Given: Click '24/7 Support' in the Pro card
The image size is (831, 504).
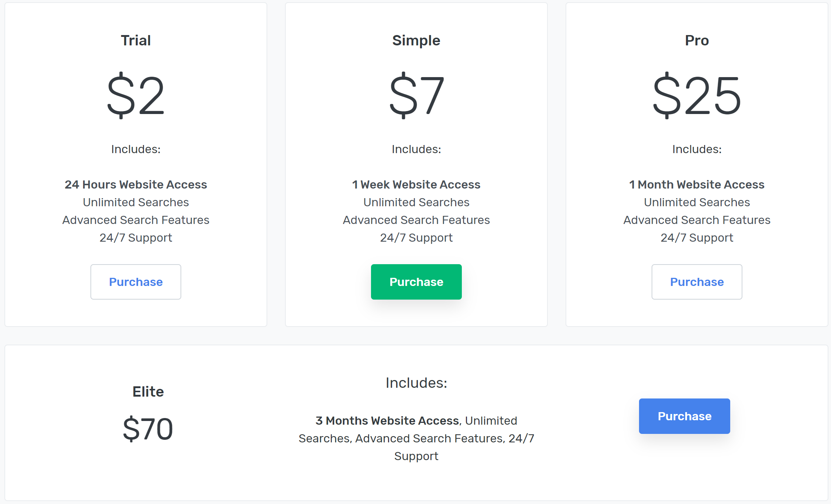Looking at the screenshot, I should click(x=697, y=238).
